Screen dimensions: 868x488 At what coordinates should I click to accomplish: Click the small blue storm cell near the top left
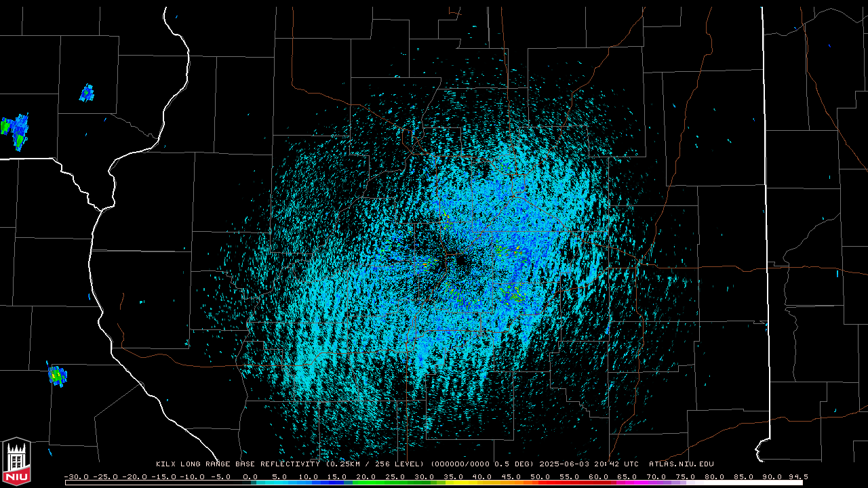click(87, 93)
